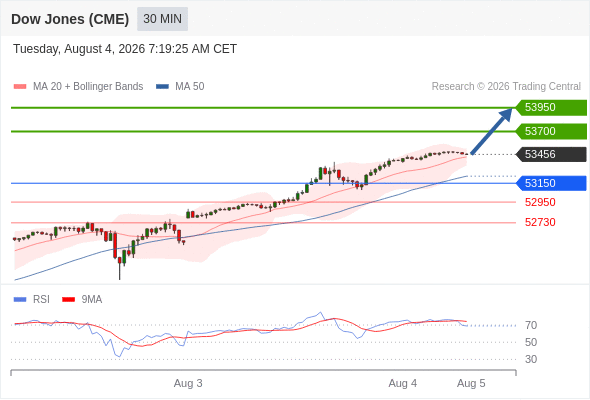Screen dimensions: 590x400
Task: Click the MA 20 + Bollinger Bands legend label
Action: coord(88,87)
